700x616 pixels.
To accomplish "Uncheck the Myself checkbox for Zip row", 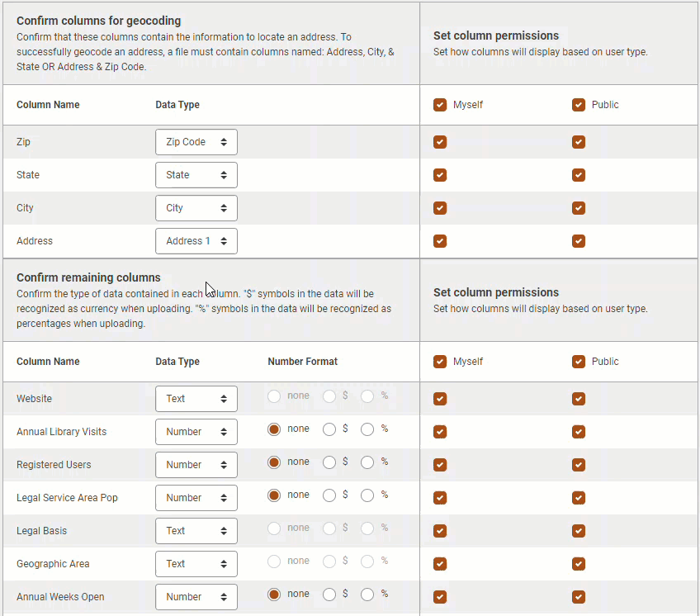I will [x=440, y=142].
